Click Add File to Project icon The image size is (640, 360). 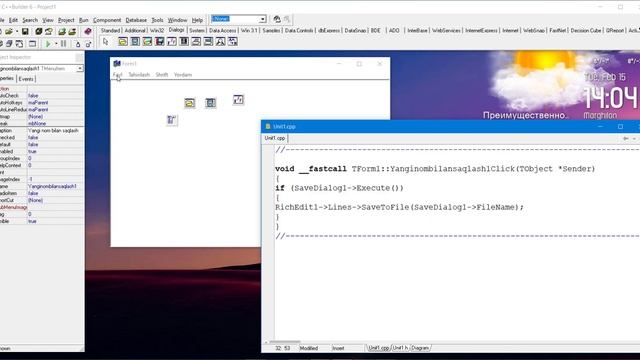(x=62, y=31)
